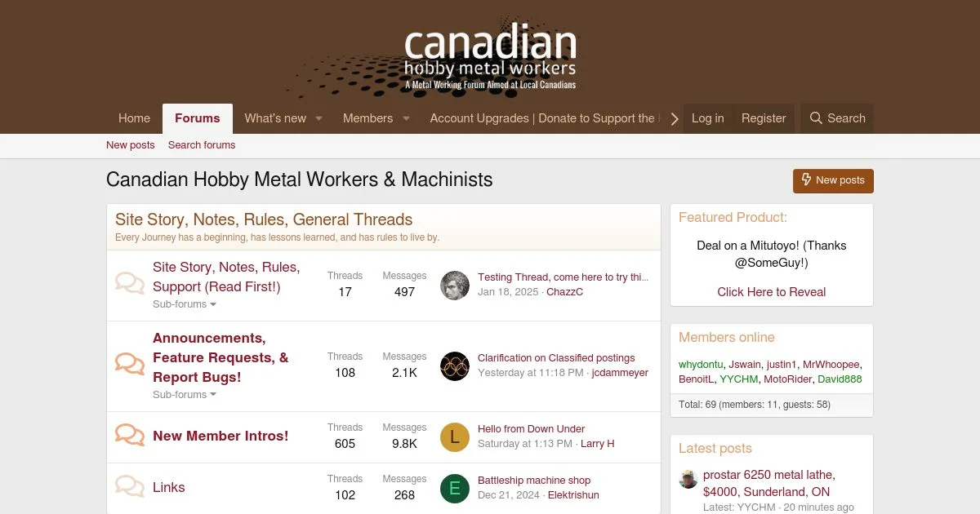Open Hello from Down Under thread
Screen dimensions: 980x514
[x=531, y=429]
